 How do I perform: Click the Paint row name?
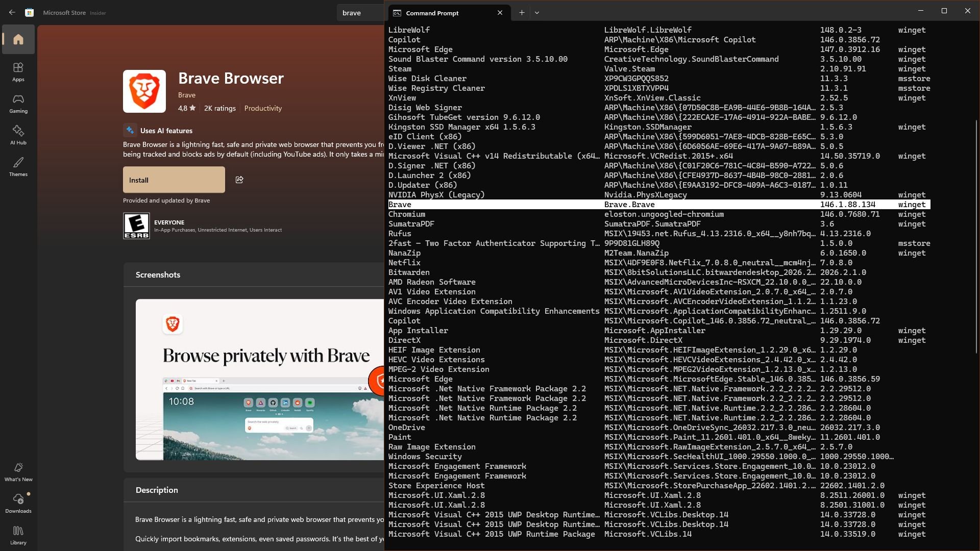[x=400, y=437]
